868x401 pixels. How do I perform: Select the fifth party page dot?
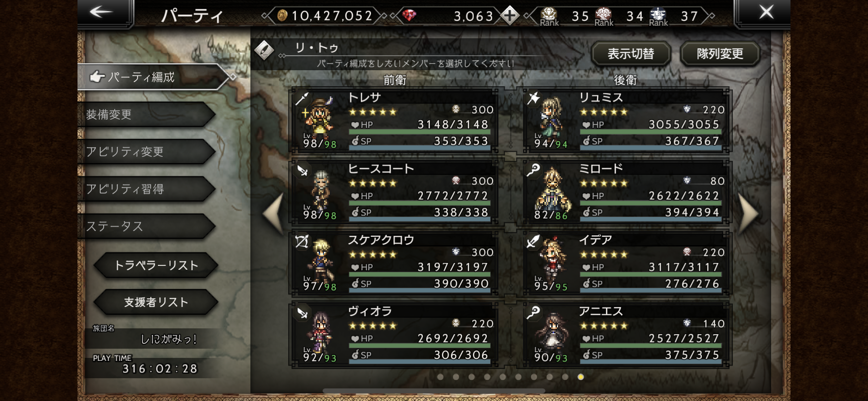(x=503, y=377)
